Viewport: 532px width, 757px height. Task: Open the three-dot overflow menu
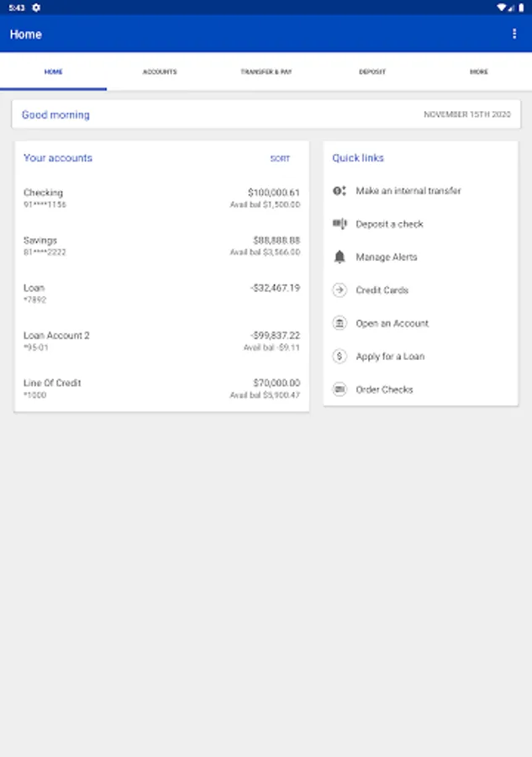pyautogui.click(x=514, y=34)
